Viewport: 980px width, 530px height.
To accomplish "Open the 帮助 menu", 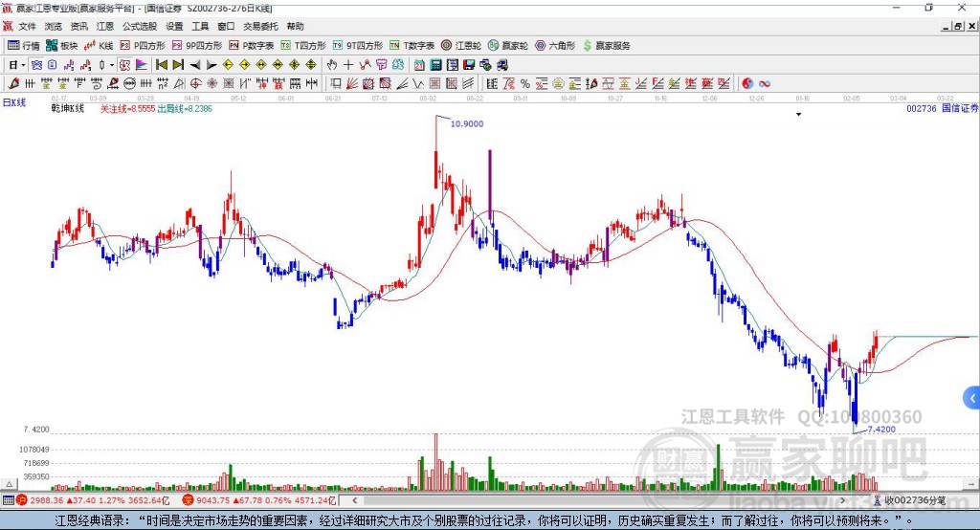I will (x=295, y=26).
